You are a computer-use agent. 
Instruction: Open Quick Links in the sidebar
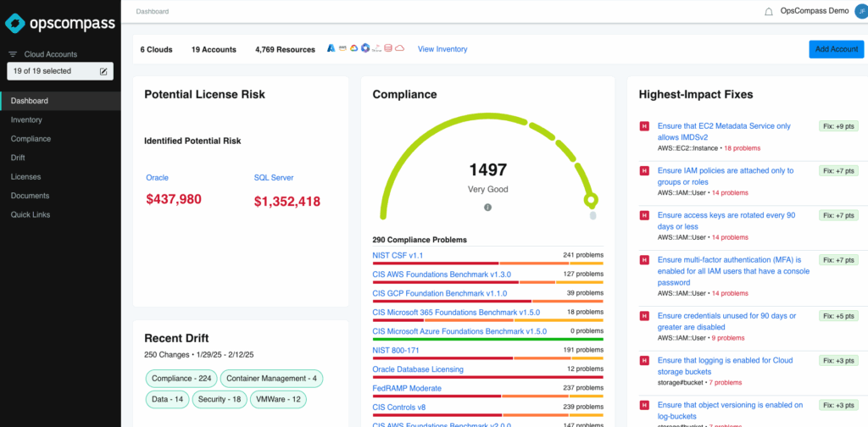(x=31, y=214)
